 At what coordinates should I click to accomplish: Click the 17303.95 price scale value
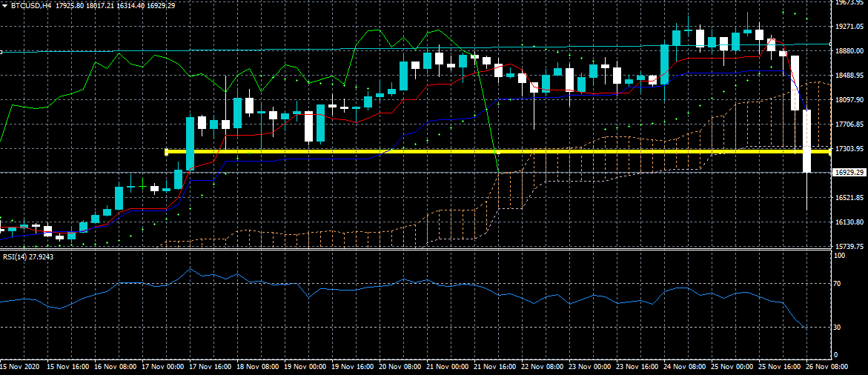coord(849,149)
